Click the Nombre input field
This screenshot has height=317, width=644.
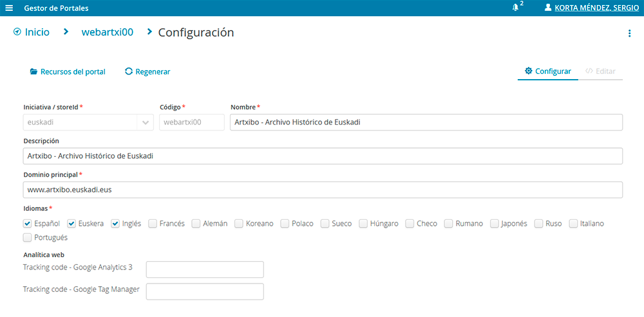pos(426,122)
